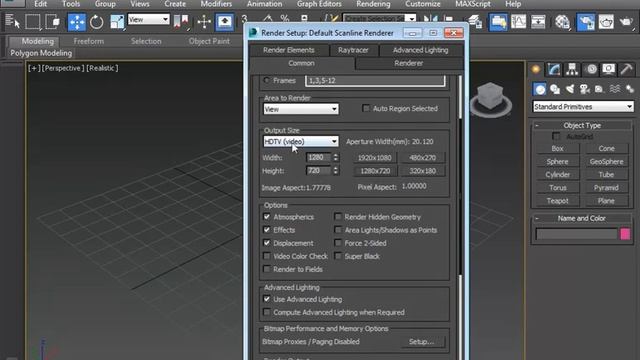Activate the Select and Move tool
Screen dimensions: 640x360
76,22
